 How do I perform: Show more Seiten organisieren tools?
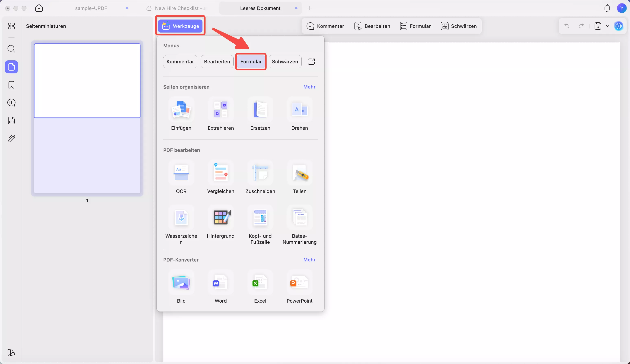(309, 87)
